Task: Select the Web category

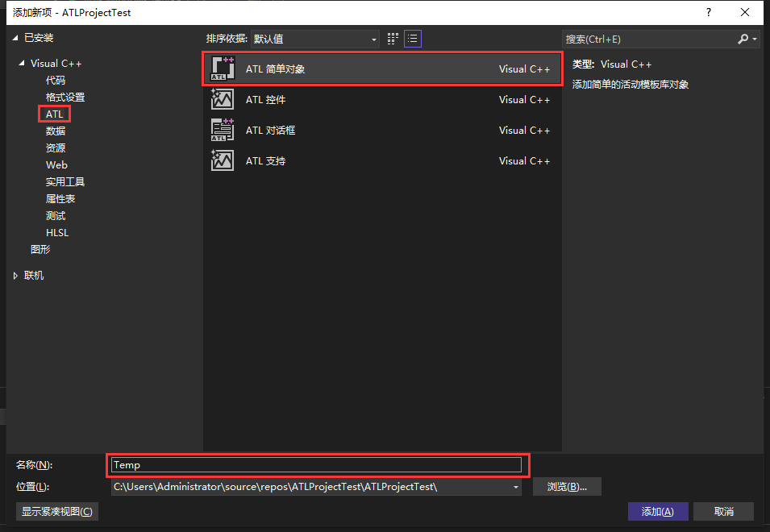Action: [x=56, y=165]
